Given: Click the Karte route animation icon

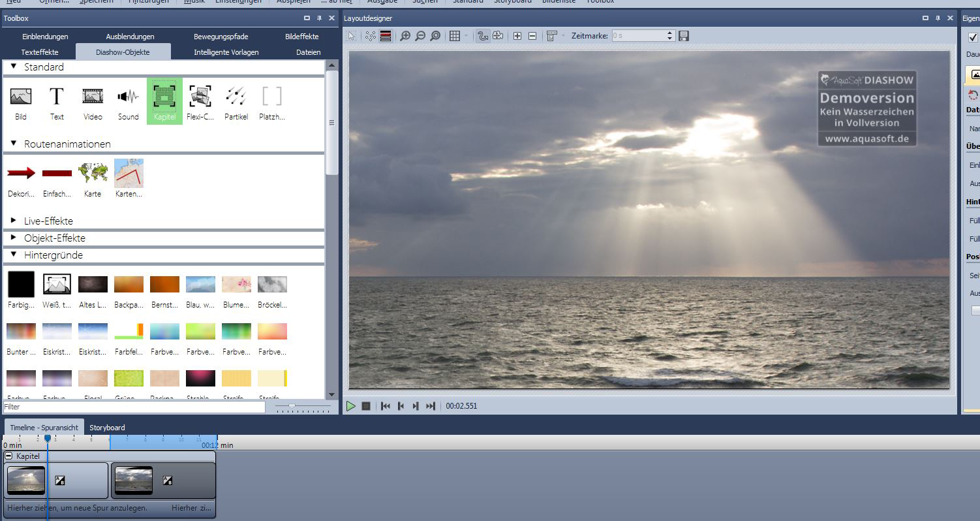Looking at the screenshot, I should point(93,176).
